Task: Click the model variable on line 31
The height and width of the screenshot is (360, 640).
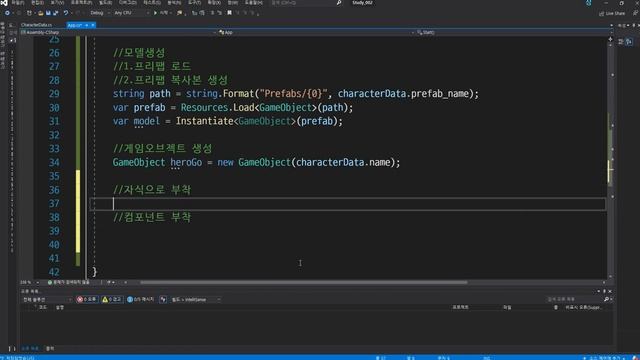Action: click(x=147, y=121)
